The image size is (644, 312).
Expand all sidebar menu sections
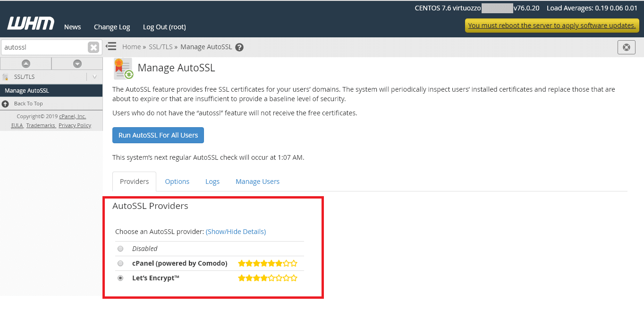pos(77,64)
